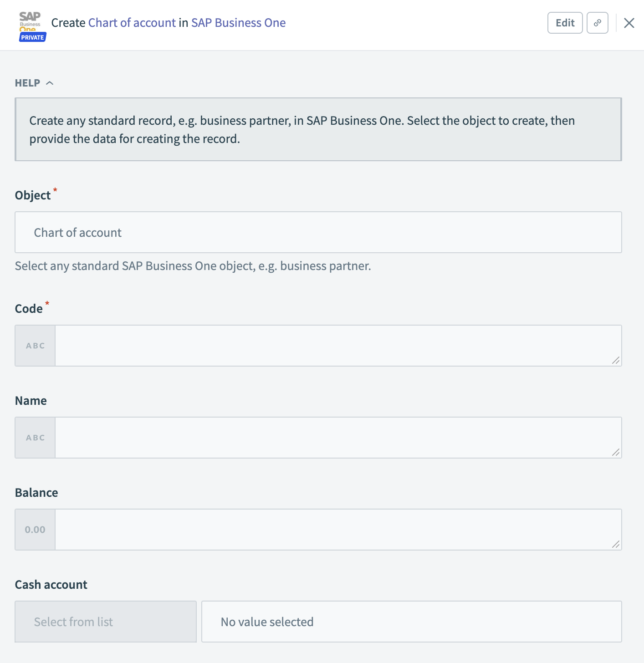Click the 0.00 icon beside the Balance field
This screenshot has height=663, width=644.
click(x=35, y=530)
